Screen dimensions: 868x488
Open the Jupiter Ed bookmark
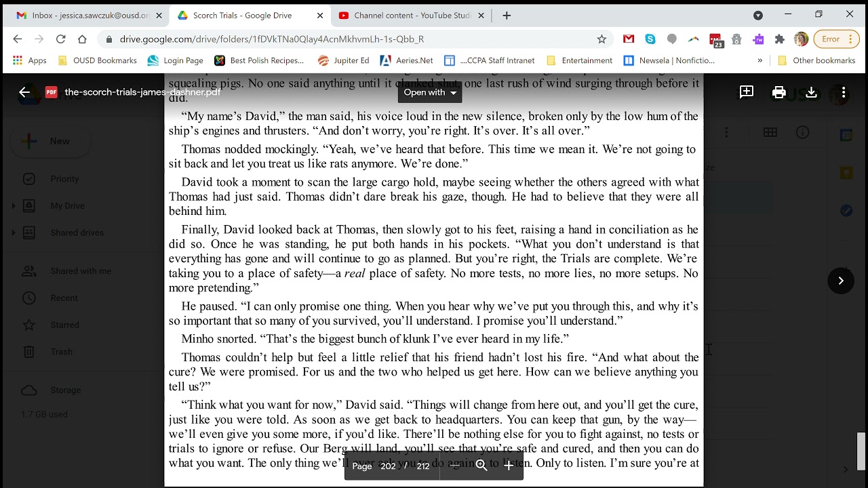click(x=343, y=60)
